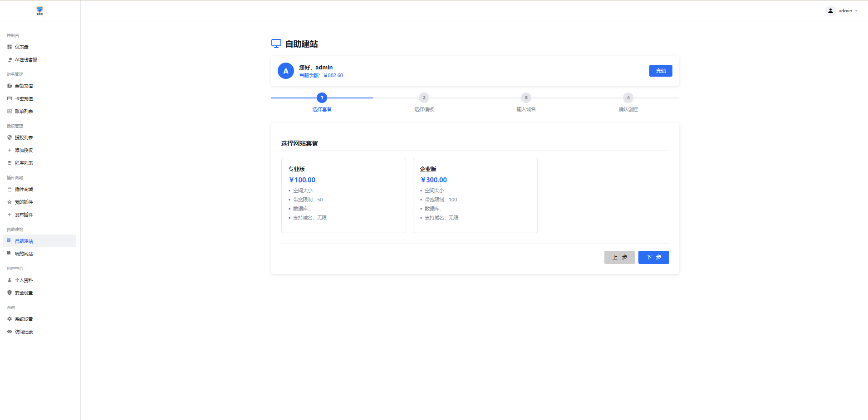Open the 仪表盘 dashboard icon
The width and height of the screenshot is (868, 420).
tap(10, 47)
